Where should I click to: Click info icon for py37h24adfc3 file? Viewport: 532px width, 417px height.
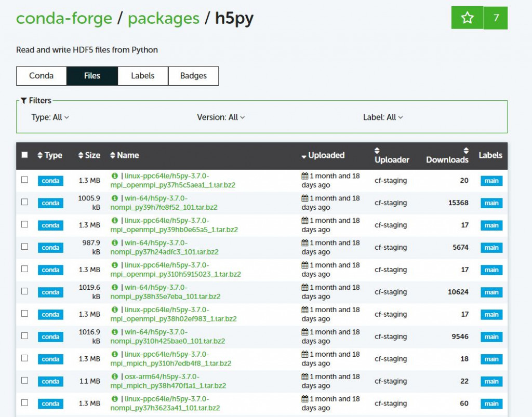click(115, 243)
